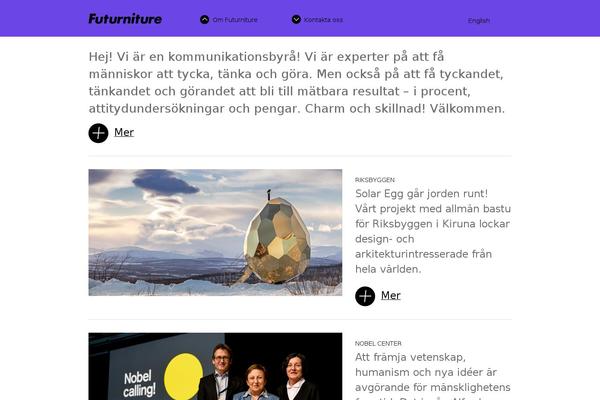Click the down-chevron icon beside Kontakta oss
This screenshot has width=600, height=400.
point(296,19)
